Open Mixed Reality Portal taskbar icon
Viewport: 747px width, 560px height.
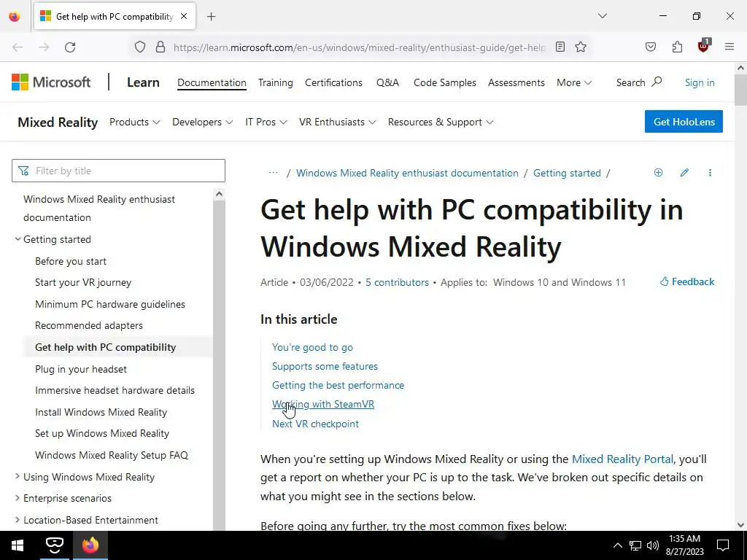(54, 545)
